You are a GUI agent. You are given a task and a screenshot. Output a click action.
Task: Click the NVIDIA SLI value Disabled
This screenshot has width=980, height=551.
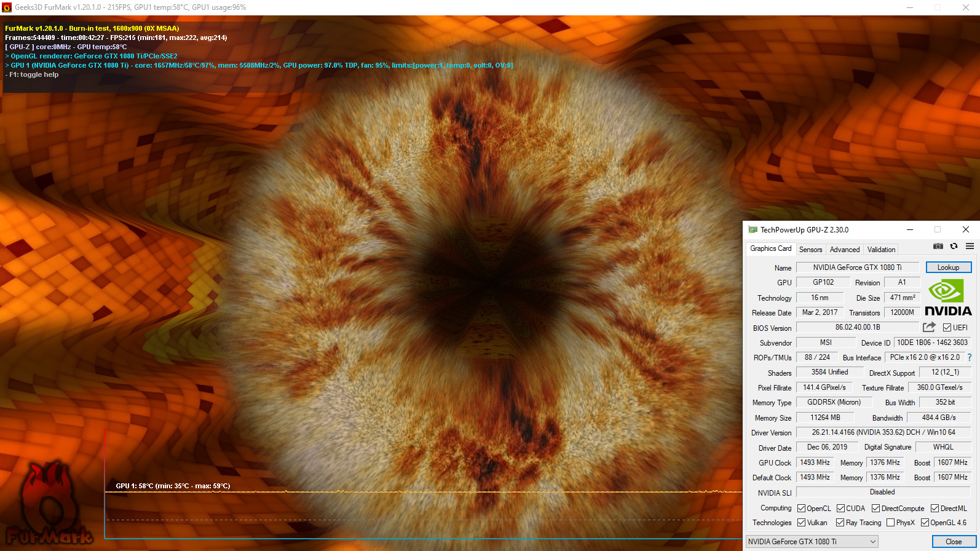pyautogui.click(x=883, y=492)
